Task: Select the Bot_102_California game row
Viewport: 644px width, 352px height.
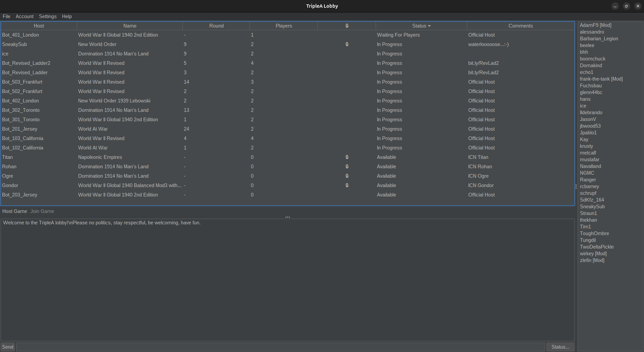Action: [x=287, y=148]
